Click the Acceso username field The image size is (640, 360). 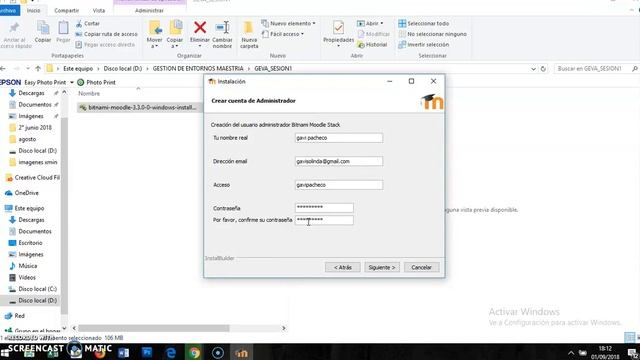tap(339, 185)
